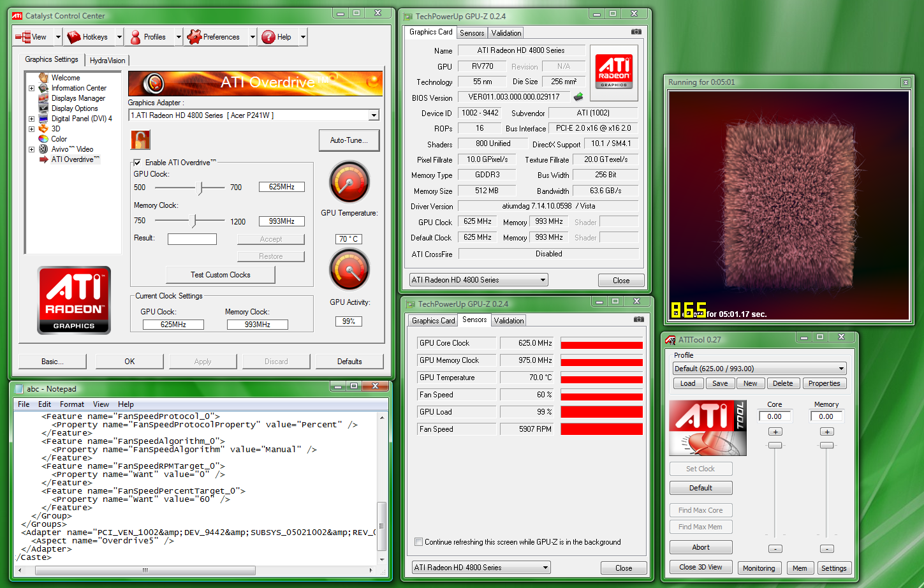Image resolution: width=924 pixels, height=588 pixels.
Task: Click the Core plus stepper in ATITool
Action: [775, 432]
